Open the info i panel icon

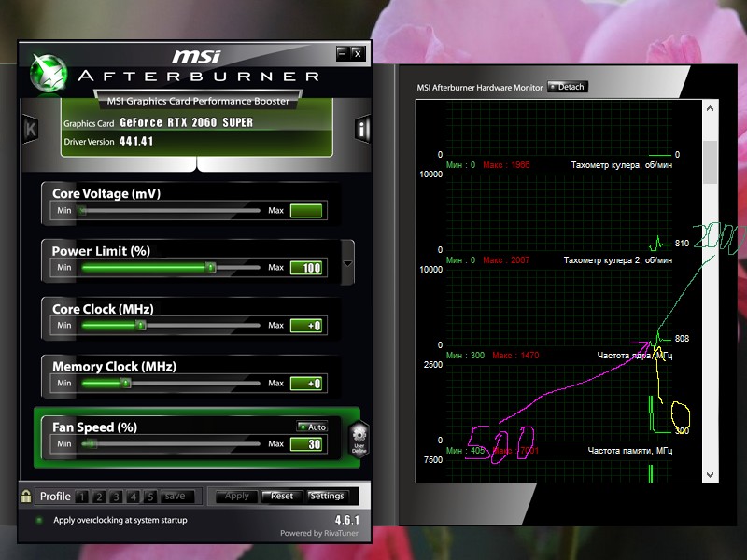362,129
